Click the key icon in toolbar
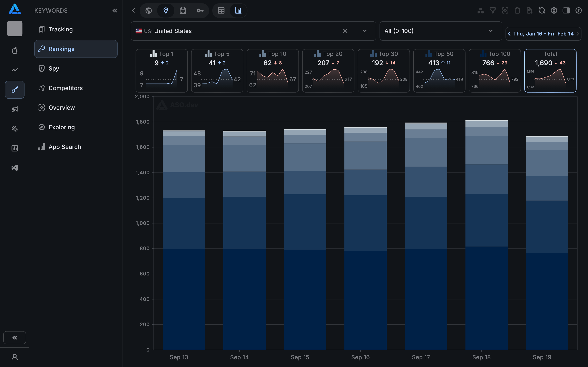This screenshot has width=588, height=367. 200,10
